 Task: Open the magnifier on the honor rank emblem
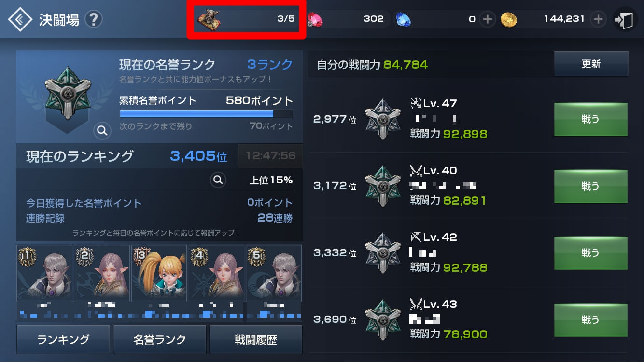pos(102,130)
